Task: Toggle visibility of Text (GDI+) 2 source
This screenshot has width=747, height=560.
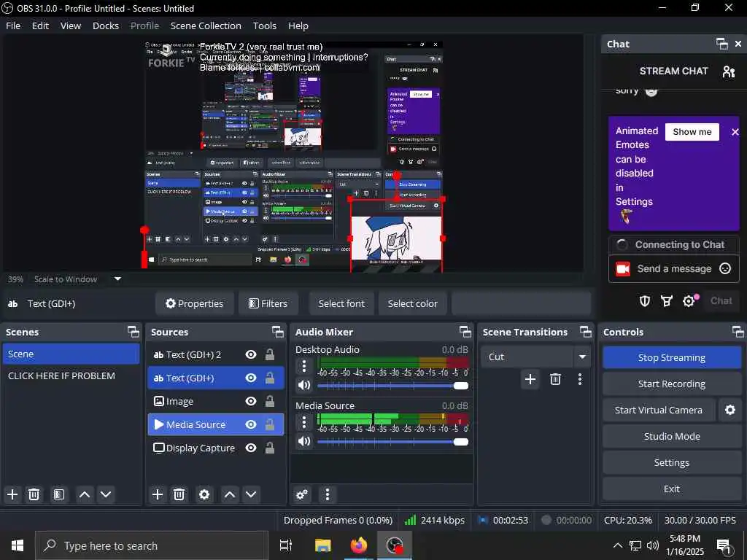Action: [251, 354]
